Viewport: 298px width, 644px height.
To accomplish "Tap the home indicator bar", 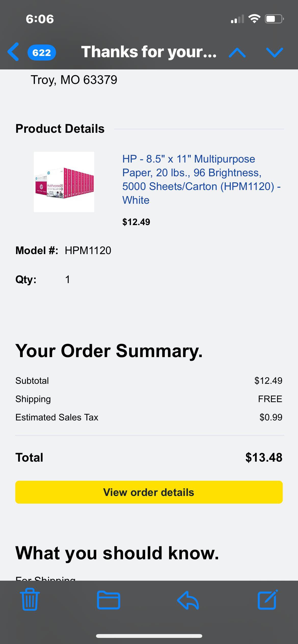I will [x=149, y=636].
